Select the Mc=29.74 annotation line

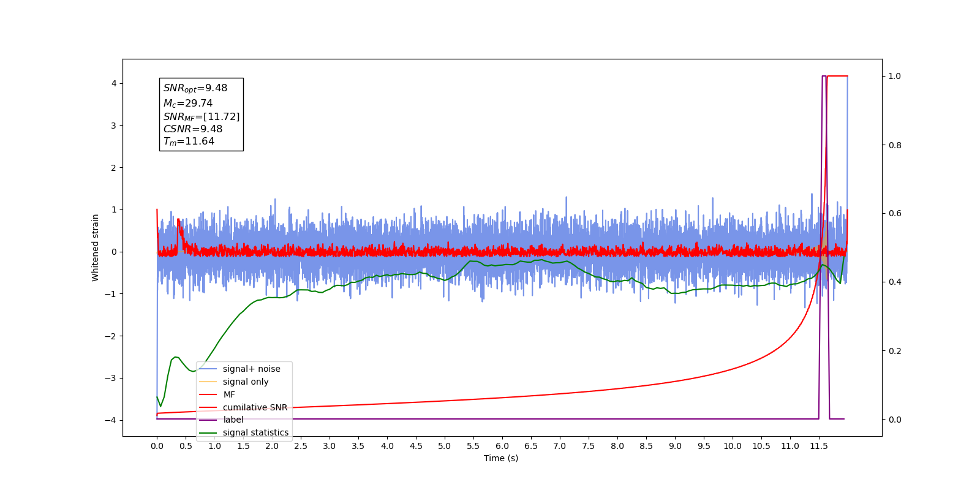click(188, 104)
